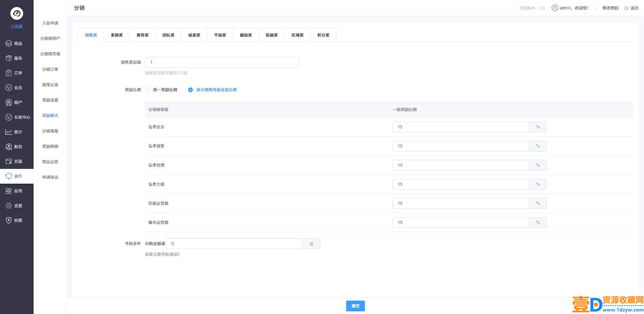This screenshot has height=314, width=644.
Task: Switch to the 销售奖 tab
Action: tap(91, 35)
